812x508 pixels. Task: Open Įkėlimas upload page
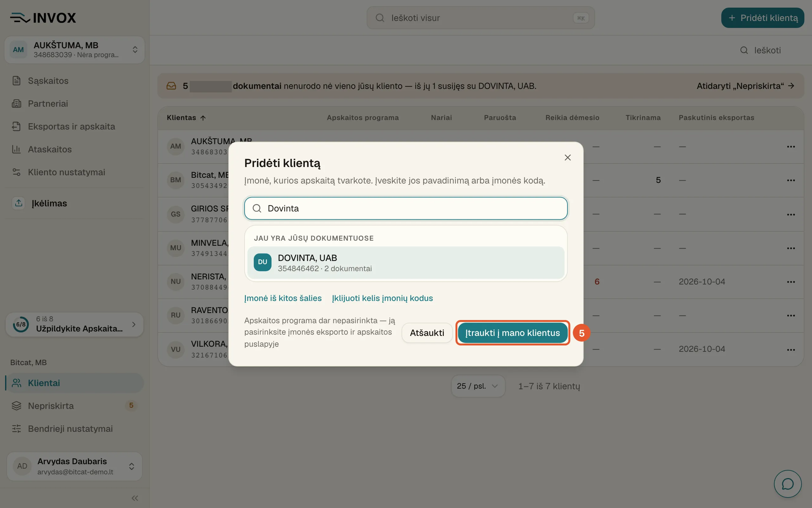point(75,203)
